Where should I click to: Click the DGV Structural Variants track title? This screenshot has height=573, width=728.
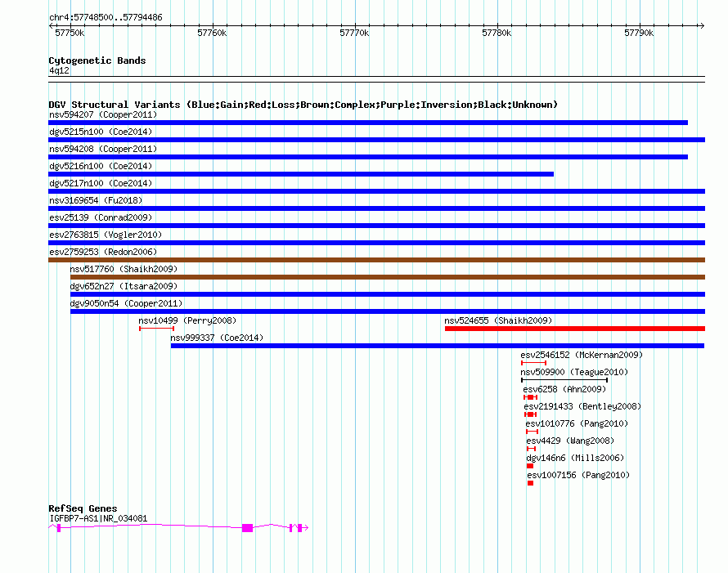[x=303, y=105]
